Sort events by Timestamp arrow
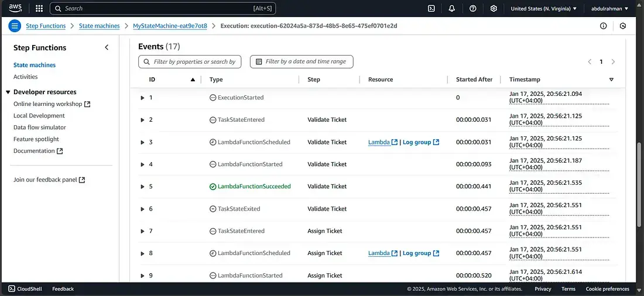The image size is (644, 296). pos(611,80)
